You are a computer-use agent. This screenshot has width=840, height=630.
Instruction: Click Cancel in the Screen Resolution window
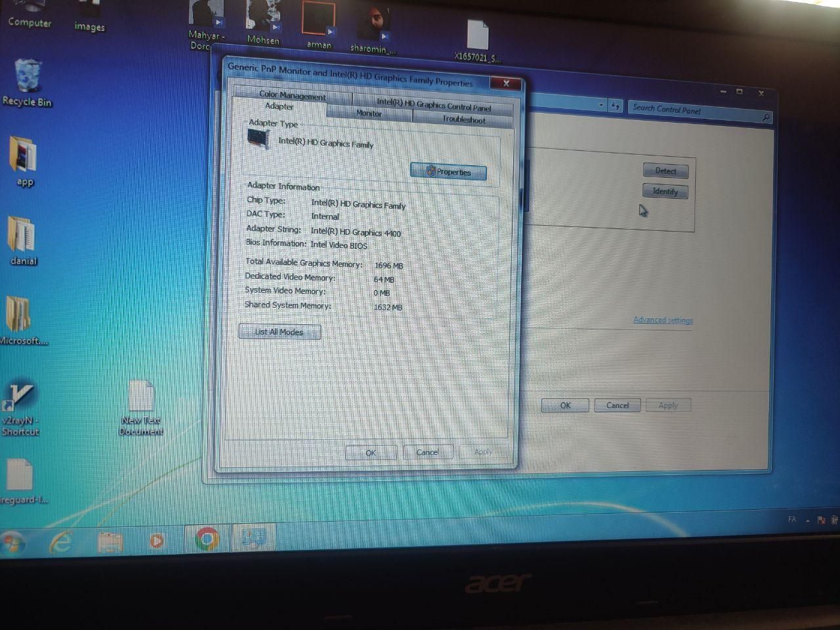click(617, 405)
